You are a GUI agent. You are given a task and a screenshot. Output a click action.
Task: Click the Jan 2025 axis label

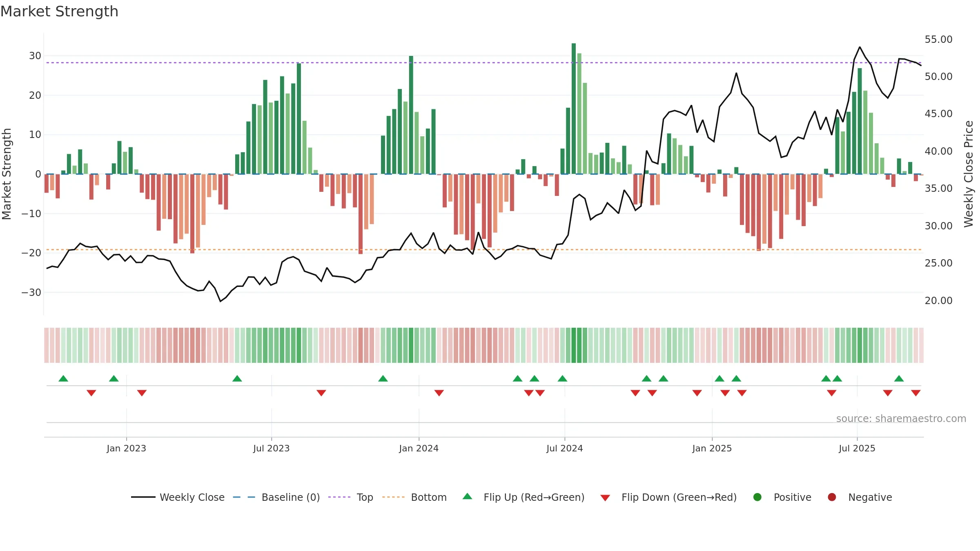click(712, 448)
